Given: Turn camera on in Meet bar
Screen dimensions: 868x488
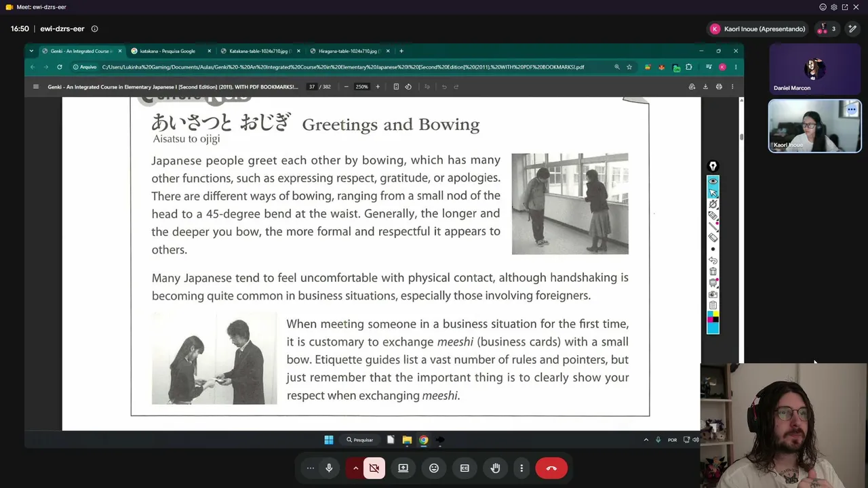Looking at the screenshot, I should (x=374, y=468).
